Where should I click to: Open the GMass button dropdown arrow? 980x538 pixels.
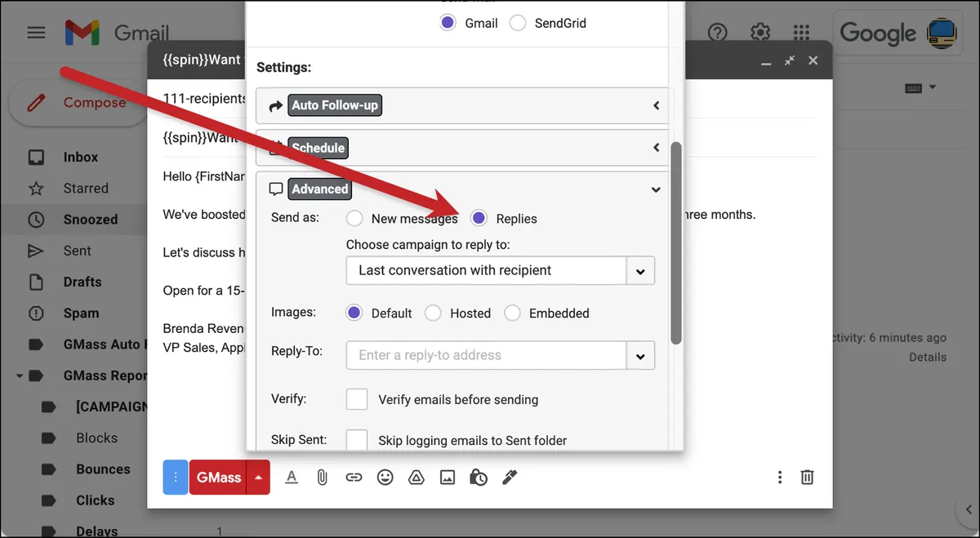click(258, 478)
